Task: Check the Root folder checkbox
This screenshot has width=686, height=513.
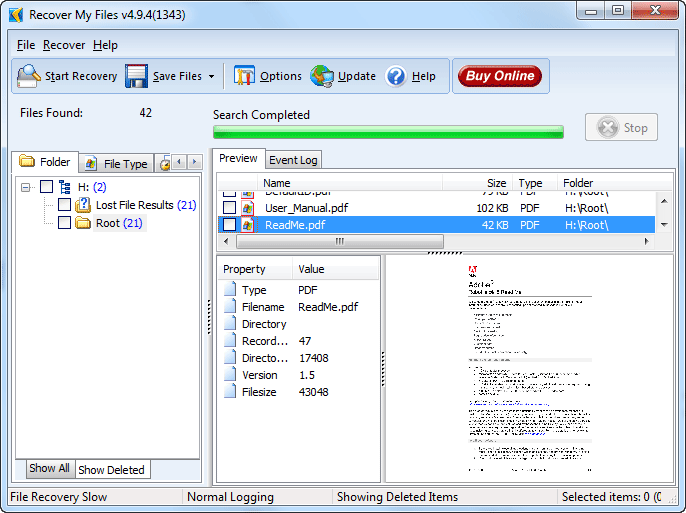Action: coord(64,223)
